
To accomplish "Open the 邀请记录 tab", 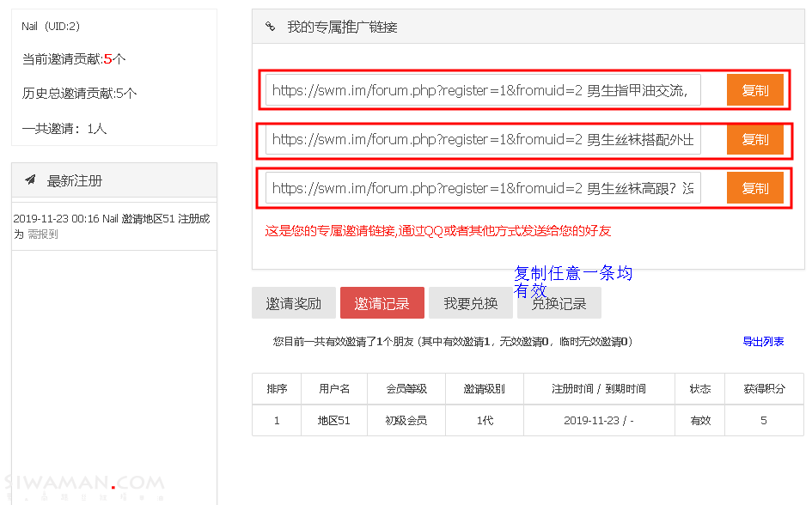I will coord(382,303).
